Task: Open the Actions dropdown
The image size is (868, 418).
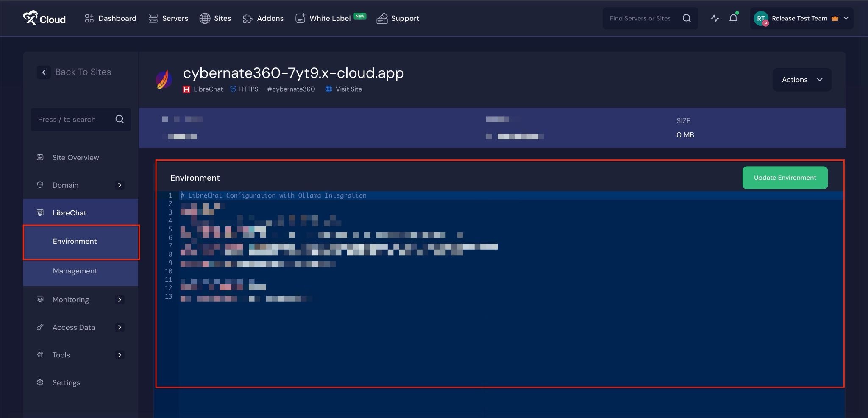Action: [801, 79]
